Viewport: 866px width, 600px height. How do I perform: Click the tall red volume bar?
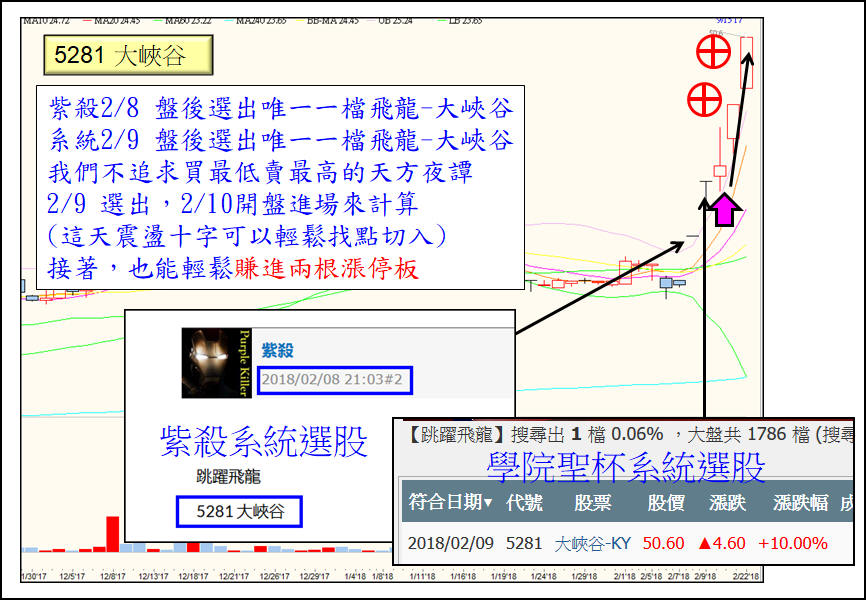point(113,533)
